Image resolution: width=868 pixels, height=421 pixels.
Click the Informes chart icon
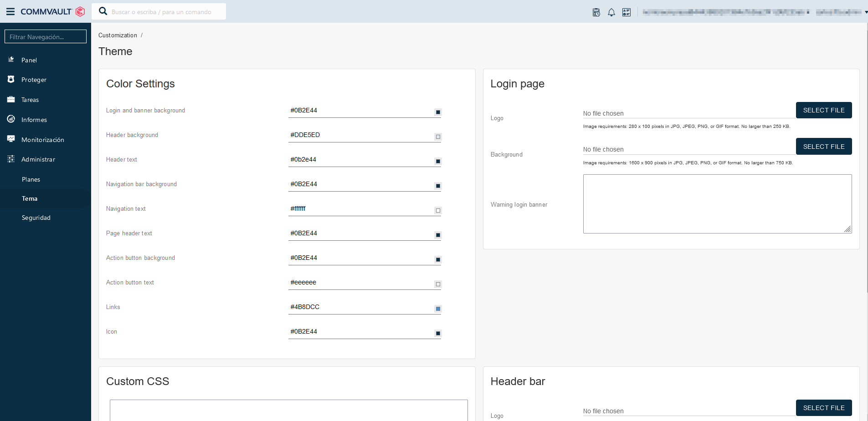click(11, 119)
